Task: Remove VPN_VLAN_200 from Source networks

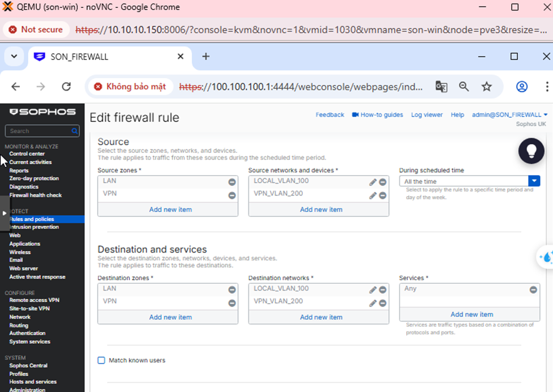Action: point(383,195)
